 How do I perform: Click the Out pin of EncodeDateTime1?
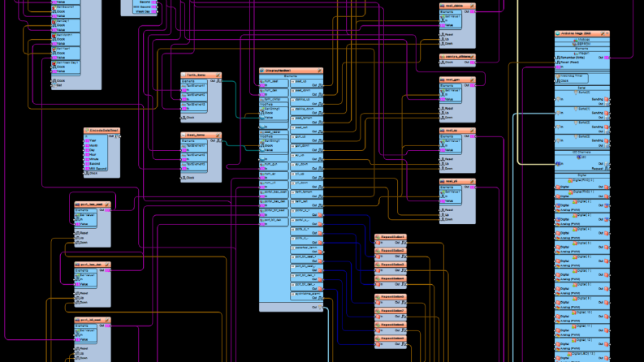click(x=117, y=136)
